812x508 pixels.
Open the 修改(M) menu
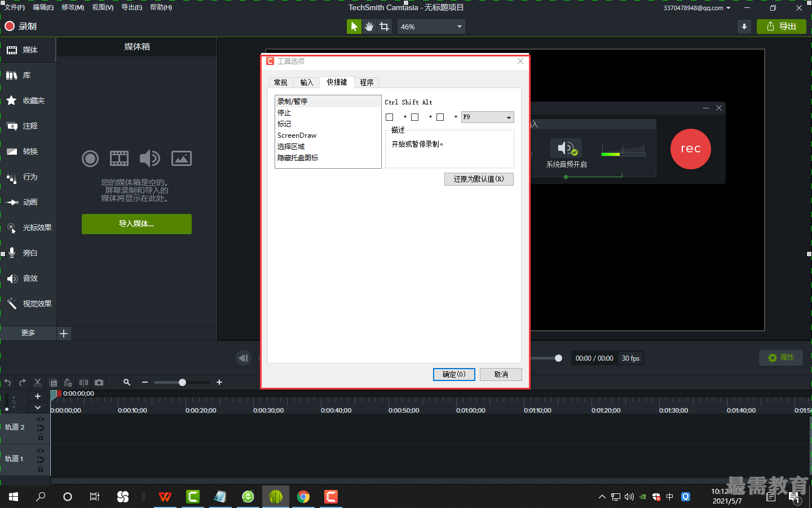pyautogui.click(x=73, y=7)
